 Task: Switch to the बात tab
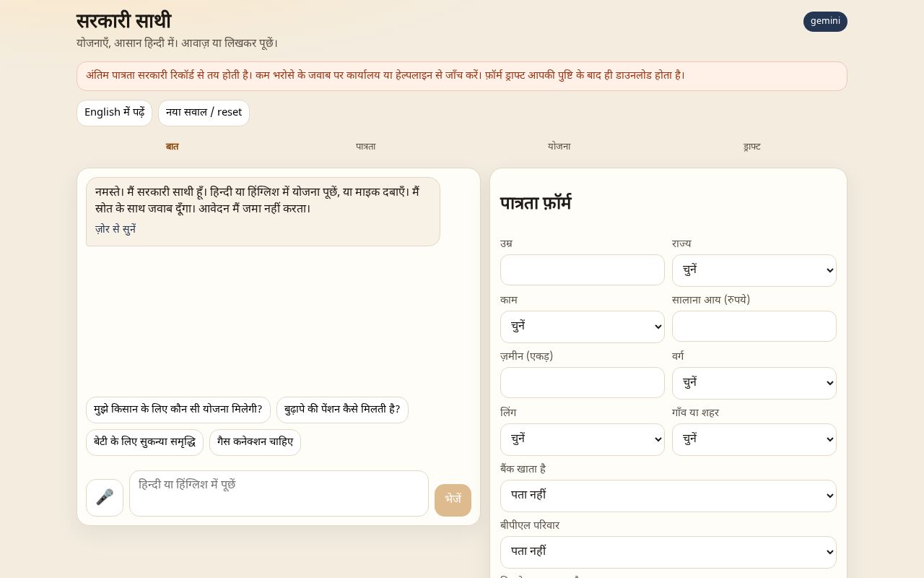(x=172, y=147)
